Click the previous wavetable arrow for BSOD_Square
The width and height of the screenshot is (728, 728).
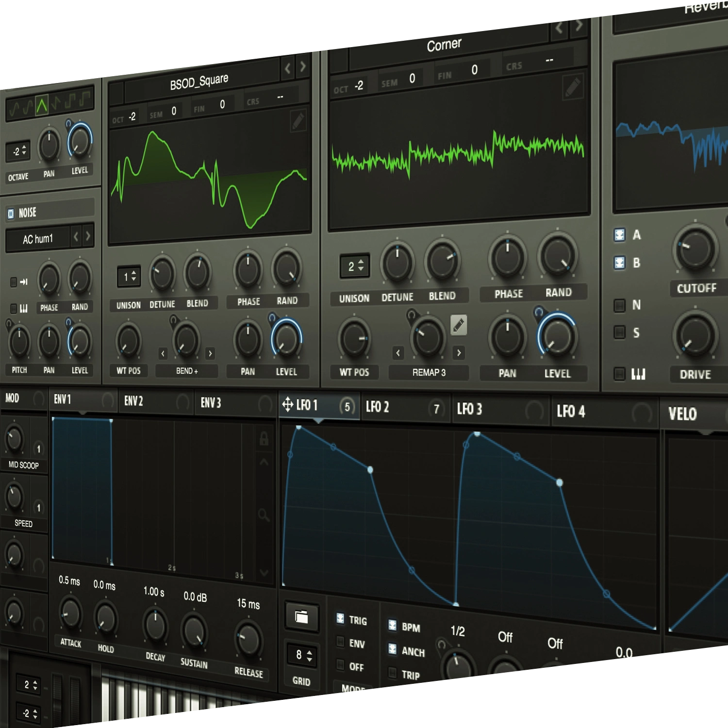coord(288,68)
